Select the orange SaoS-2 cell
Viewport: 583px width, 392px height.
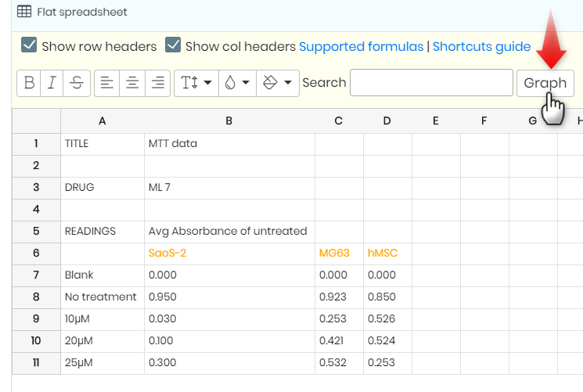click(229, 254)
